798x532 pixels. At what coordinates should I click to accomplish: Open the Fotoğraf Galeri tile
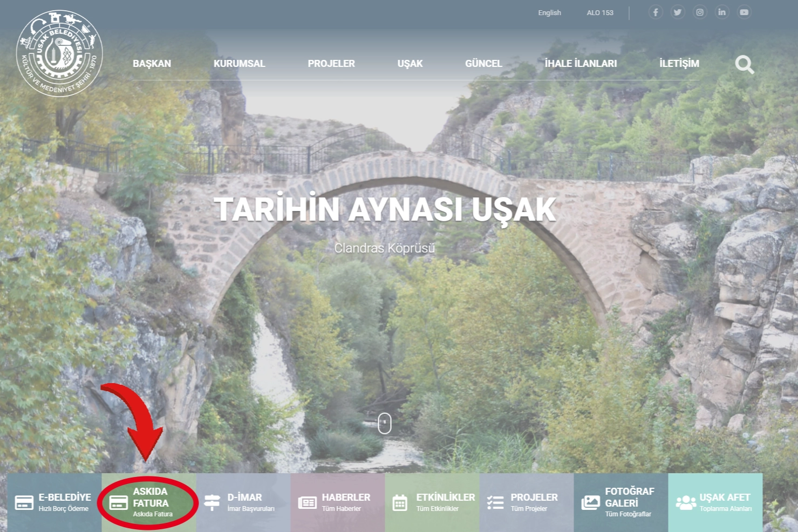(620, 502)
